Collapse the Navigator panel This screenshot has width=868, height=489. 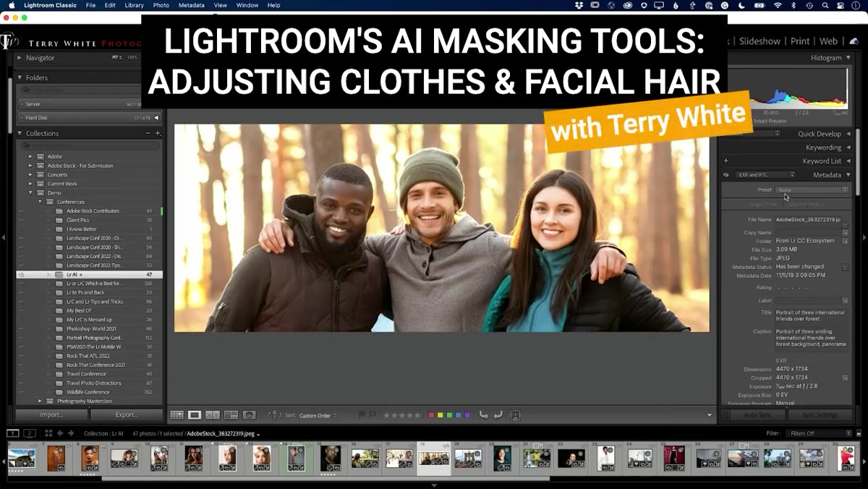coord(20,58)
